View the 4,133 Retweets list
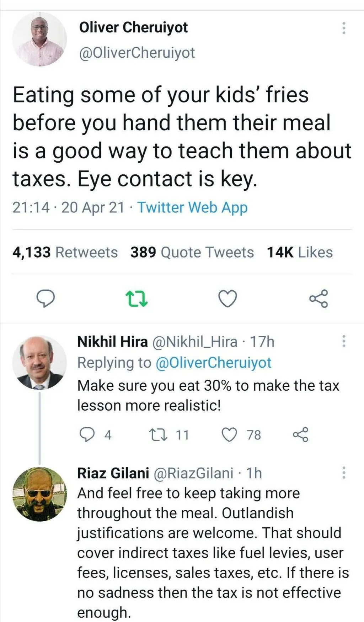The height and width of the screenshot is (622, 364). point(65,252)
